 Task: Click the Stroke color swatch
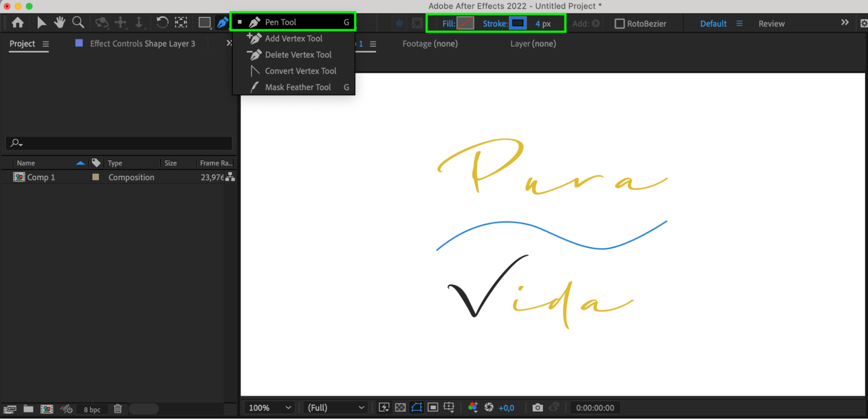518,23
